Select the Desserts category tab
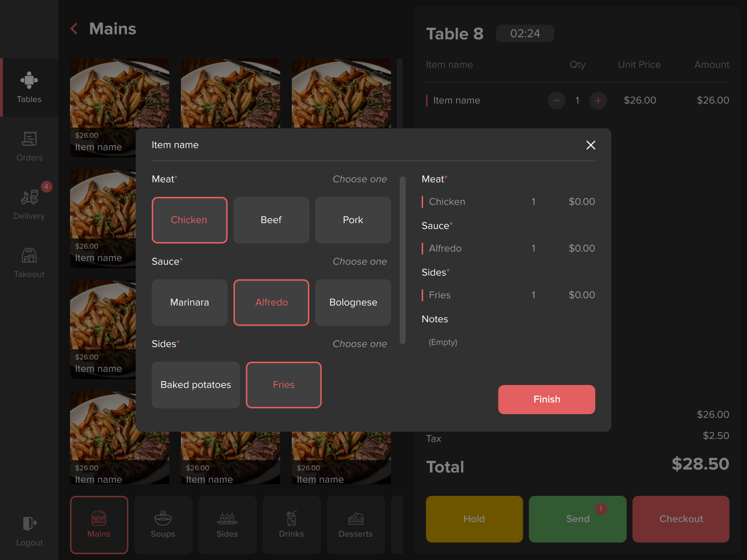The width and height of the screenshot is (747, 560). coord(356,525)
